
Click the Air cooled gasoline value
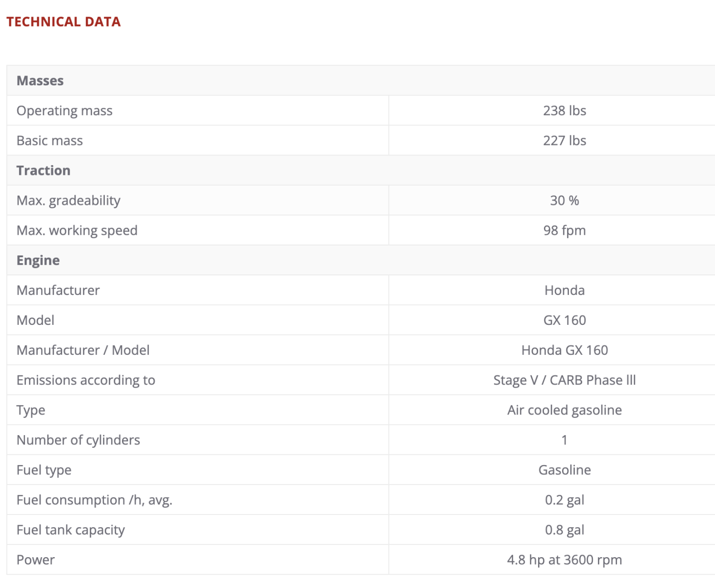(x=564, y=410)
